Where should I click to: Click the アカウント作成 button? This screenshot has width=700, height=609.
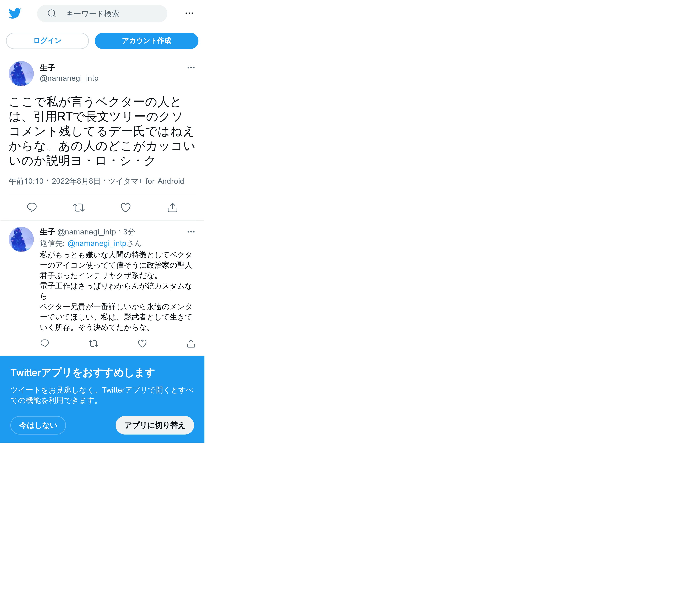click(x=146, y=41)
